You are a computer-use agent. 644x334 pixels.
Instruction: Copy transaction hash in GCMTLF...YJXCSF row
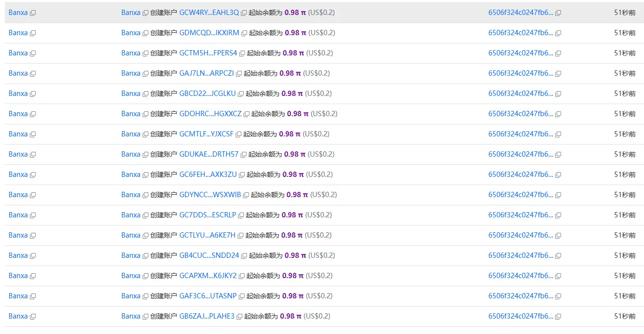click(558, 134)
